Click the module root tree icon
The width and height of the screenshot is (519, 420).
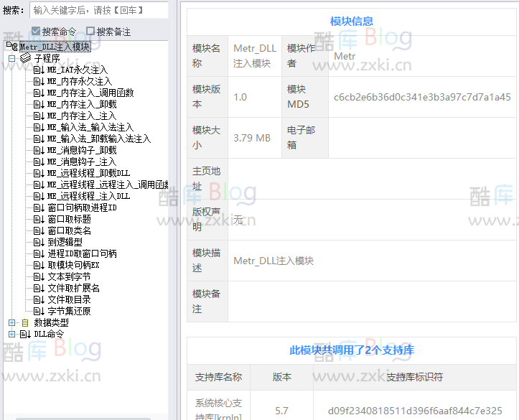coord(12,47)
